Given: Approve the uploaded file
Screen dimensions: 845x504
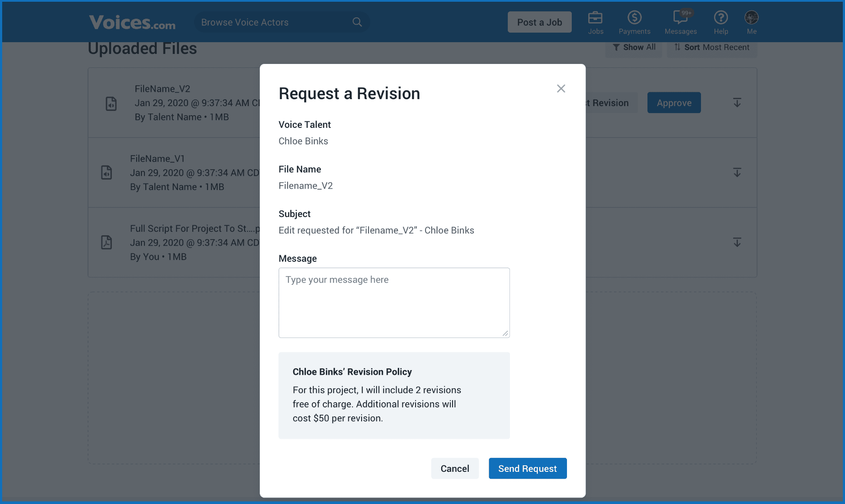Looking at the screenshot, I should (674, 103).
